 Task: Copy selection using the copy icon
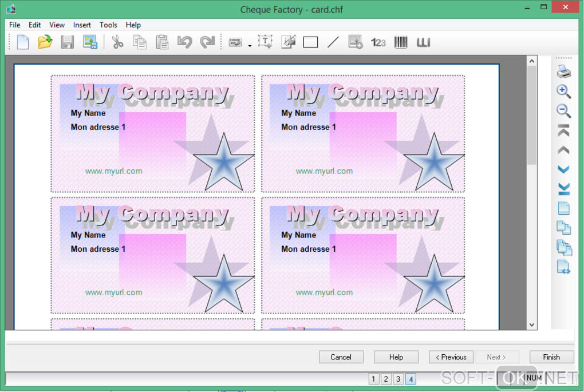(x=140, y=42)
